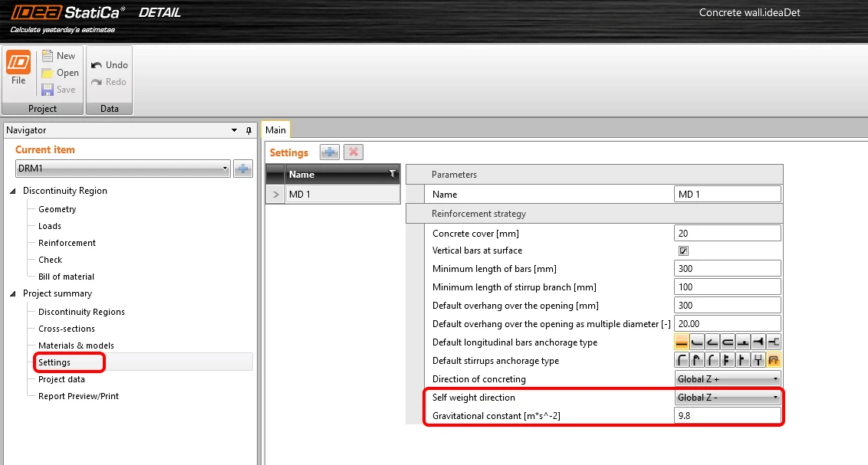The height and width of the screenshot is (465, 868).
Task: Click the File ID application icon
Action: coord(18,62)
